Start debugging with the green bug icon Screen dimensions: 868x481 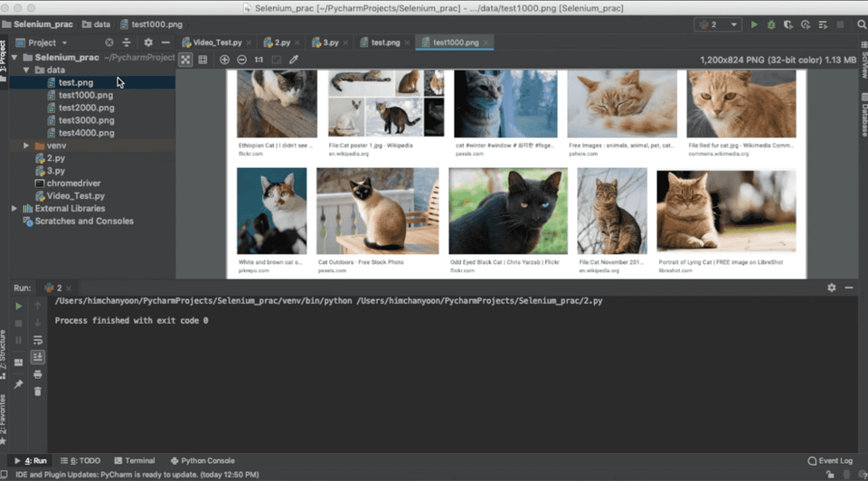771,24
